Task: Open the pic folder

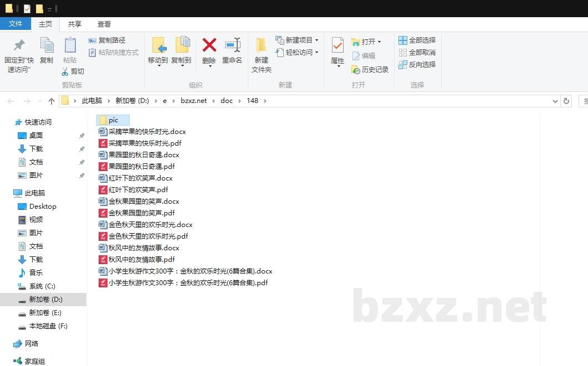Action: tap(113, 120)
